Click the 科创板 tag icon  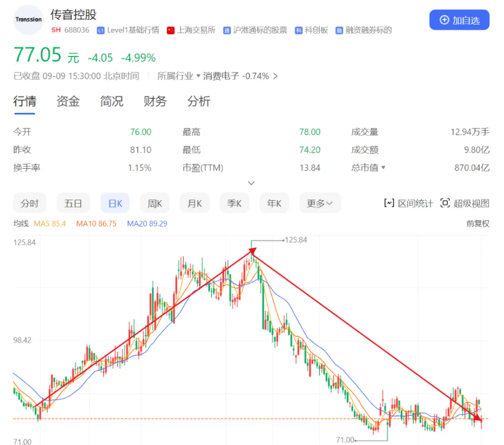[298, 31]
